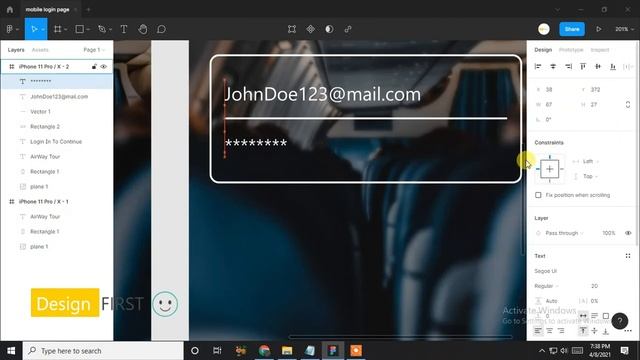Switch to the Assets tab

(x=40, y=50)
